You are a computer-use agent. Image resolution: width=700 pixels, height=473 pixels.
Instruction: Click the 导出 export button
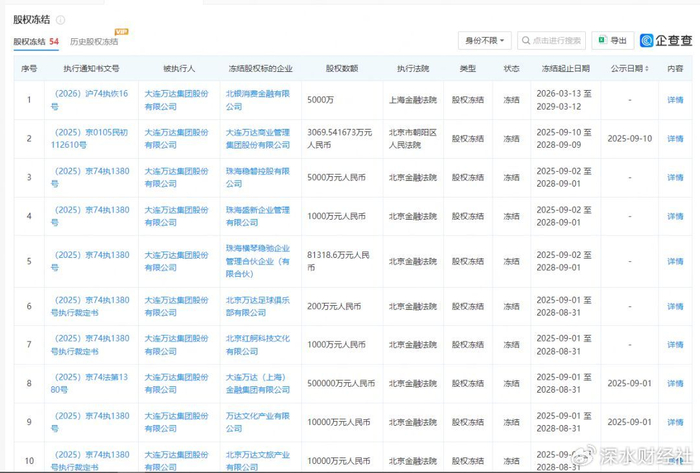tap(612, 41)
